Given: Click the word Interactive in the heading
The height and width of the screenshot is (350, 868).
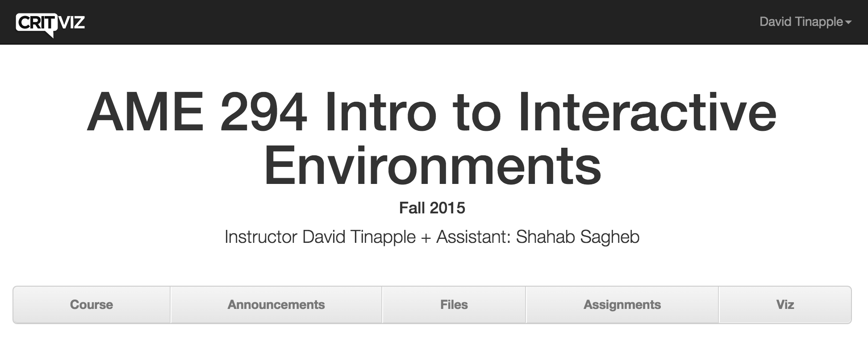Looking at the screenshot, I should 647,112.
